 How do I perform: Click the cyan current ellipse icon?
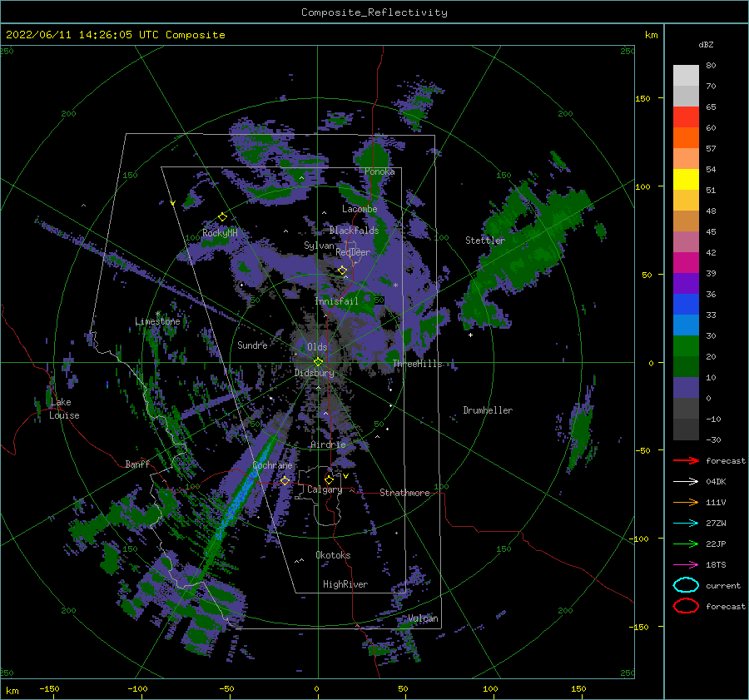click(x=686, y=585)
